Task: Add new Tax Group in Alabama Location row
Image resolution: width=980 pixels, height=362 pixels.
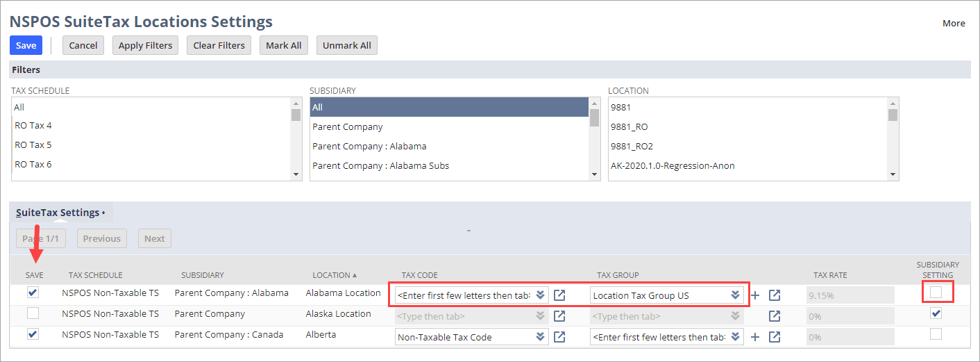Action: tap(755, 295)
